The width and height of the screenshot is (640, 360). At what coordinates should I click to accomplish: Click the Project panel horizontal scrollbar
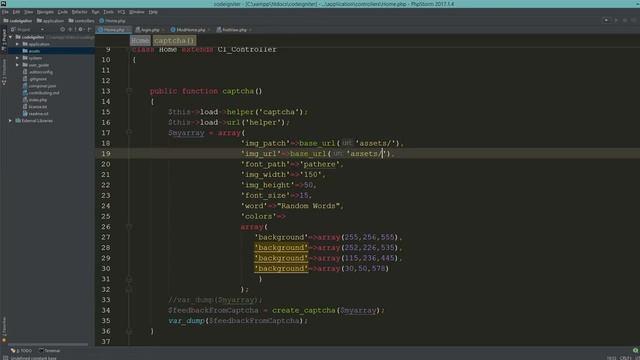[48, 344]
